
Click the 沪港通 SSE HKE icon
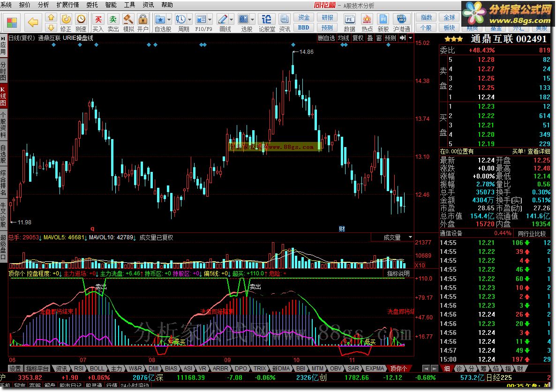pyautogui.click(x=401, y=19)
